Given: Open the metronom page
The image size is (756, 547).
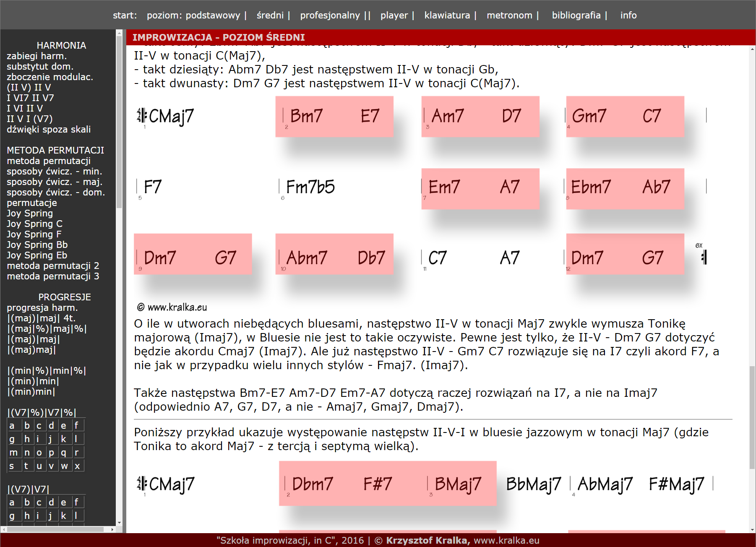Looking at the screenshot, I should (x=509, y=15).
